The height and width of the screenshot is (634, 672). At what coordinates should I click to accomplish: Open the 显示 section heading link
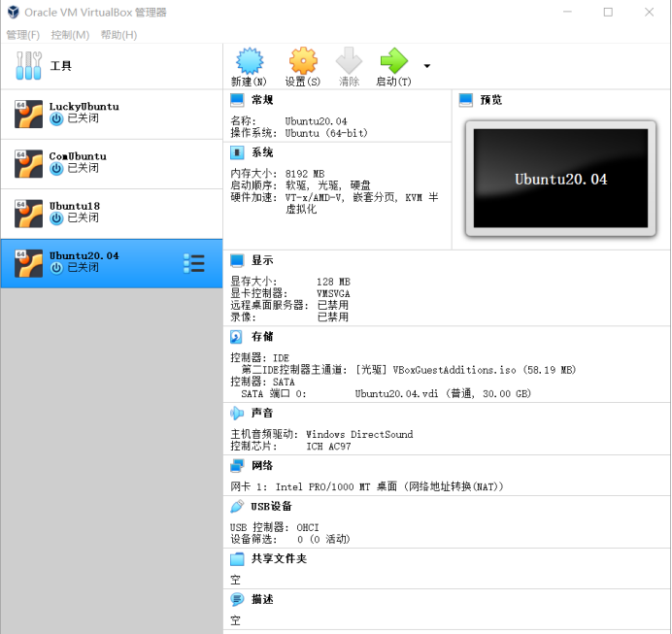pyautogui.click(x=262, y=260)
